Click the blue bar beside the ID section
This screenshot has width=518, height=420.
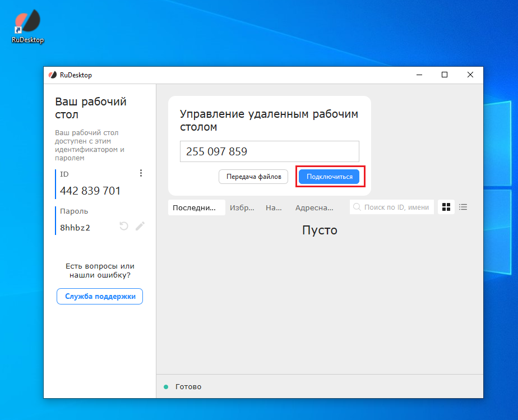tap(55, 183)
